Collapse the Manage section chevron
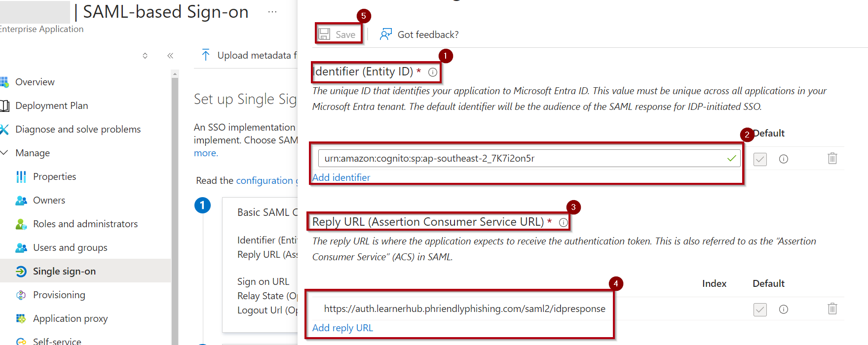 click(4, 153)
